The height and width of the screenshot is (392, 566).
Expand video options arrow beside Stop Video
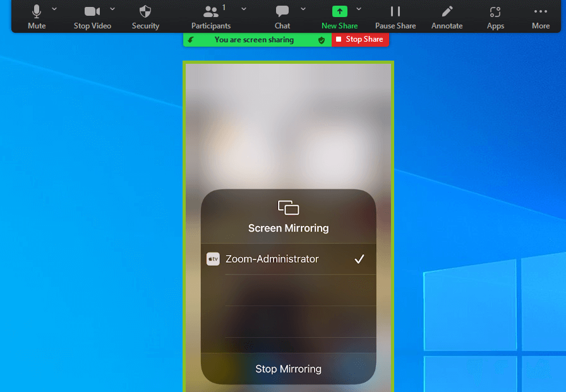112,9
